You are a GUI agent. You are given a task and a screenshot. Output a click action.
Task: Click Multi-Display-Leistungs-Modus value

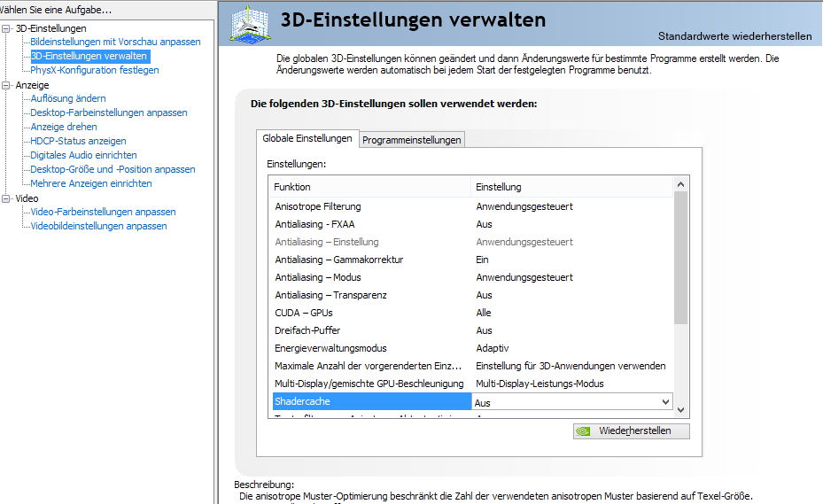click(540, 384)
